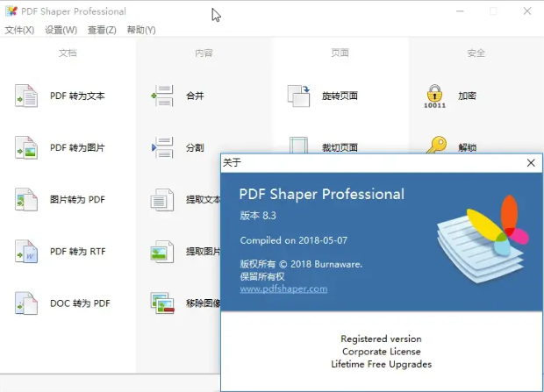This screenshot has width=544, height=392.
Task: Select the 页面 column header
Action: point(340,53)
